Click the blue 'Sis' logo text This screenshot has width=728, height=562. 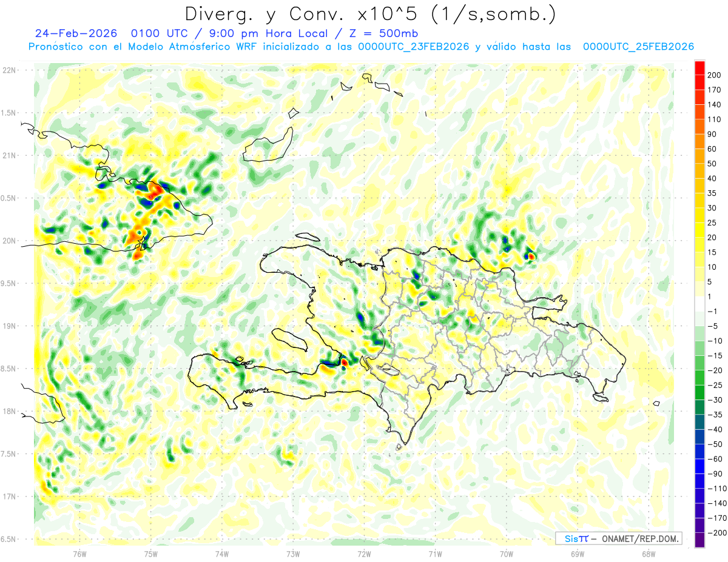[571, 538]
